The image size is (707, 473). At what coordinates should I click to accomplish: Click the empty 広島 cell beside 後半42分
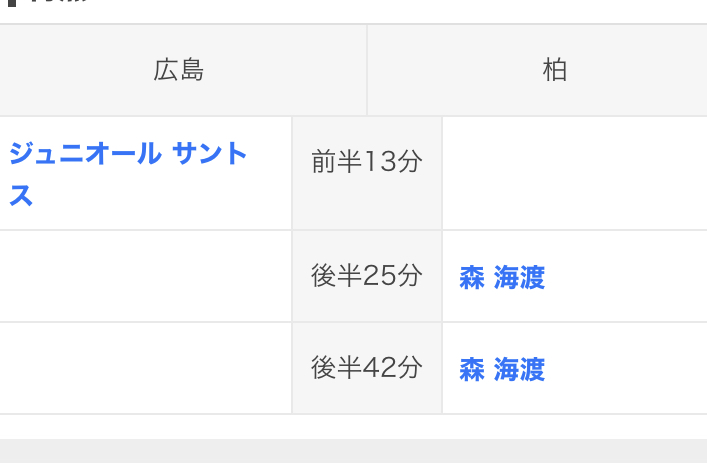(146, 368)
